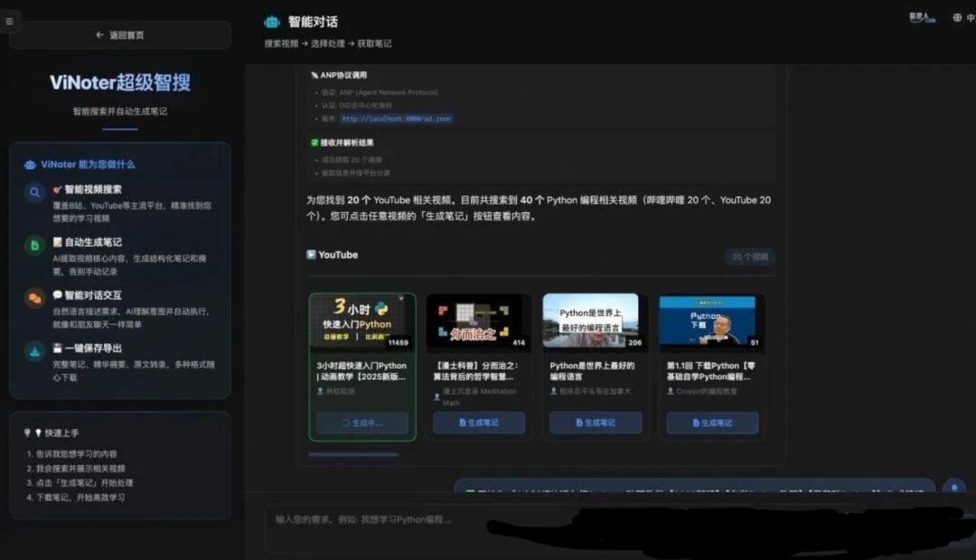
Task: Click the green 自动生成笔记 note icon
Action: click(x=33, y=244)
